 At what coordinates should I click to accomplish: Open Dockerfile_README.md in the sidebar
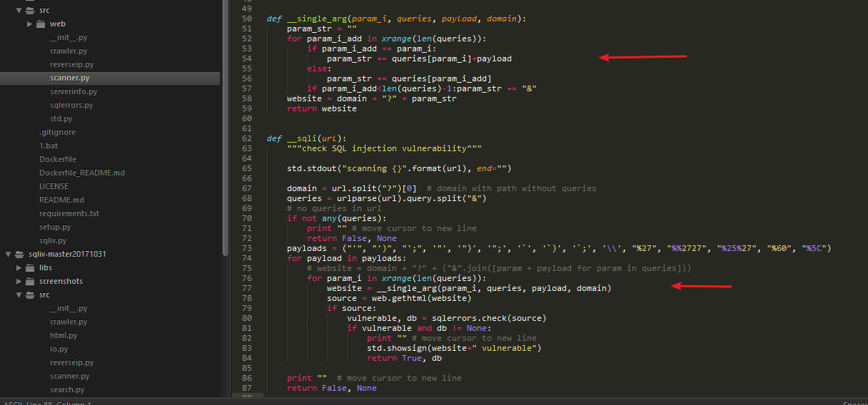pyautogui.click(x=81, y=173)
